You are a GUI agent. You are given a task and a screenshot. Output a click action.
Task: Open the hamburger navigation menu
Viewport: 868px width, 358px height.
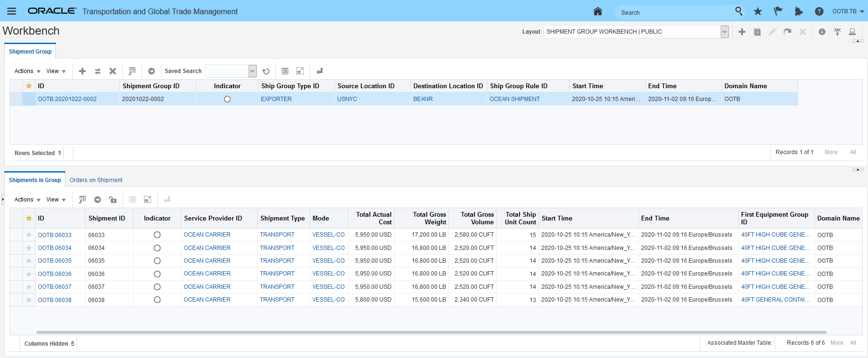click(11, 11)
